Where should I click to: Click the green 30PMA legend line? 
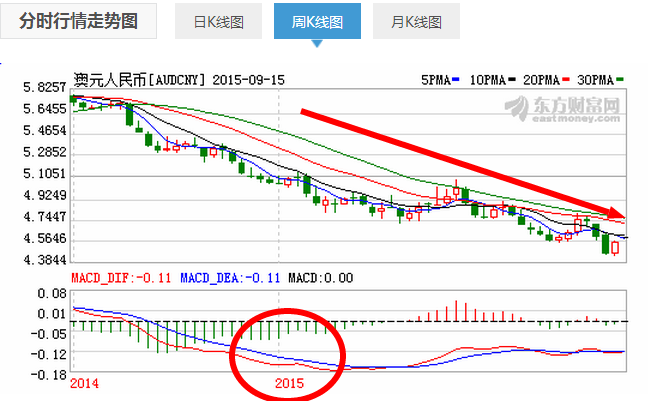pyautogui.click(x=620, y=78)
